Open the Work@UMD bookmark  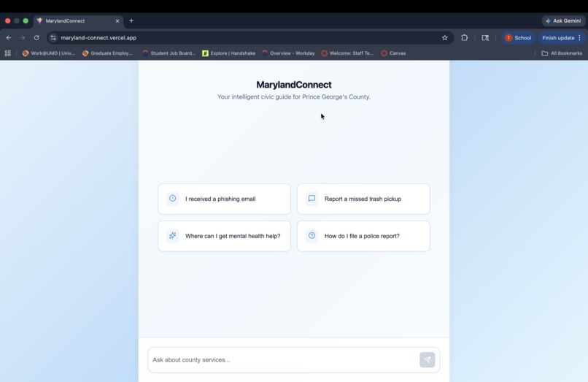[49, 53]
